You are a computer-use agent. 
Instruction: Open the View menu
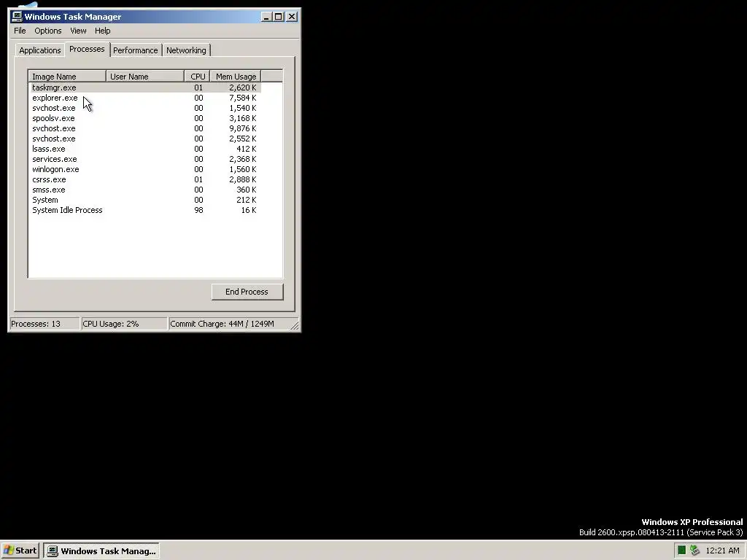pos(78,31)
